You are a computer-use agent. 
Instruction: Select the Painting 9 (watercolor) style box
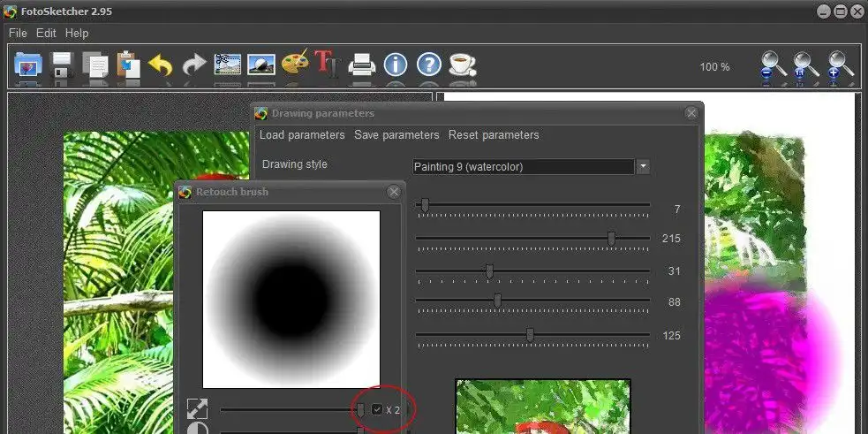[x=523, y=166]
